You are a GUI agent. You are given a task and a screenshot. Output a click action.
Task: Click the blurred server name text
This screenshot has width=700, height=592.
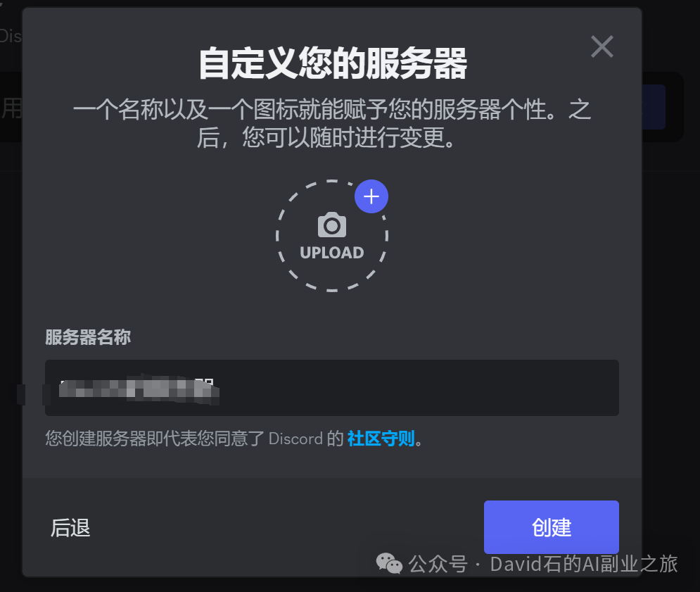pyautogui.click(x=139, y=388)
